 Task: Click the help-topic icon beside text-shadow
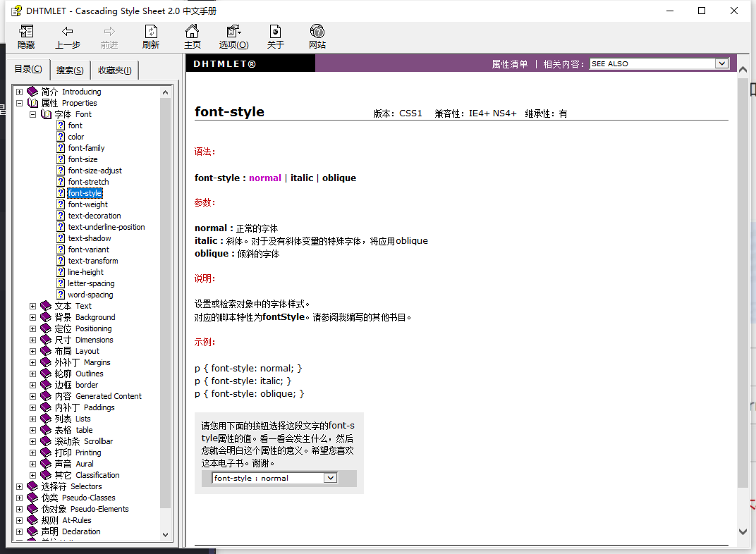pyautogui.click(x=61, y=238)
